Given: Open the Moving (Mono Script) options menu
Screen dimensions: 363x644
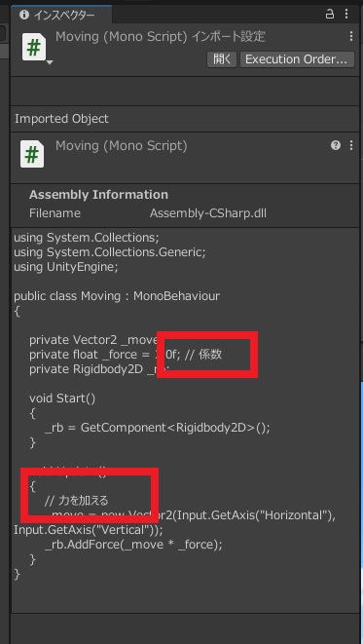Looking at the screenshot, I should point(351,145).
